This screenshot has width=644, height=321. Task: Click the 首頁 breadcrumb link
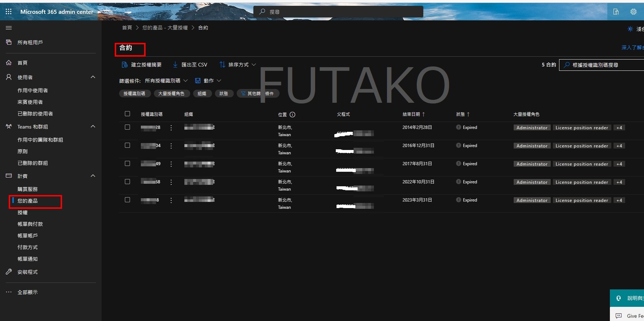point(127,28)
